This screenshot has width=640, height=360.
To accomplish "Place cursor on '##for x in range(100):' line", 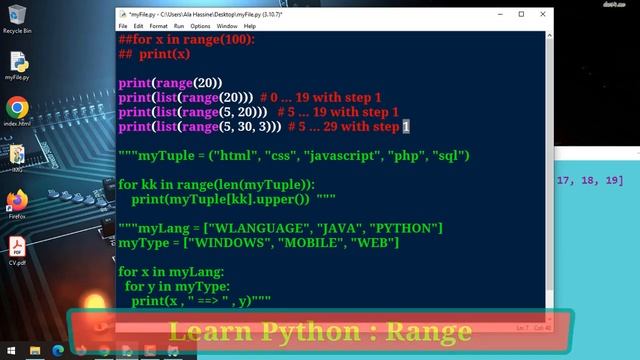I will pyautogui.click(x=187, y=40).
